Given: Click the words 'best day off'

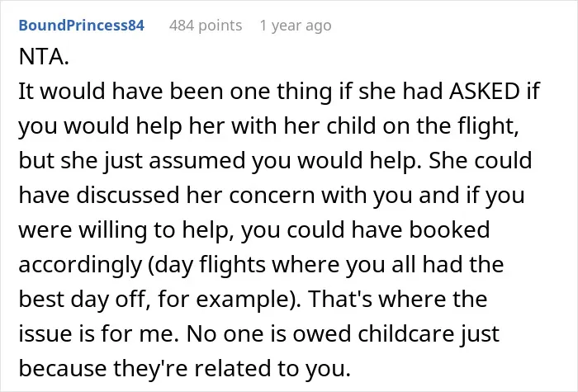Looking at the screenshot, I should [x=83, y=299].
